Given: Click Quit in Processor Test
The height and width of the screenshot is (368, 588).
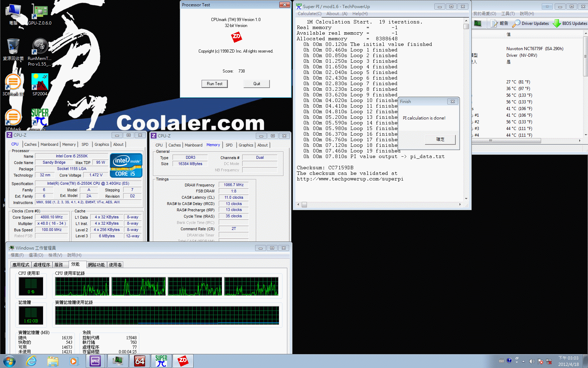Looking at the screenshot, I should pyautogui.click(x=257, y=84).
